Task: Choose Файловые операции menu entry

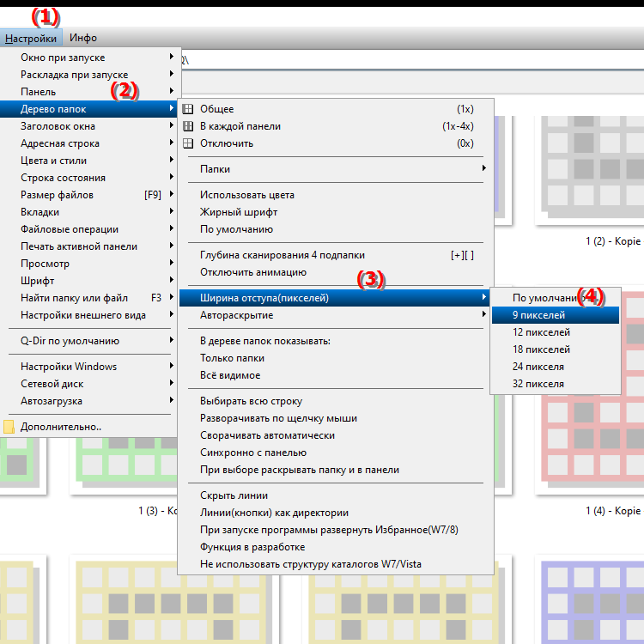Action: pyautogui.click(x=88, y=229)
